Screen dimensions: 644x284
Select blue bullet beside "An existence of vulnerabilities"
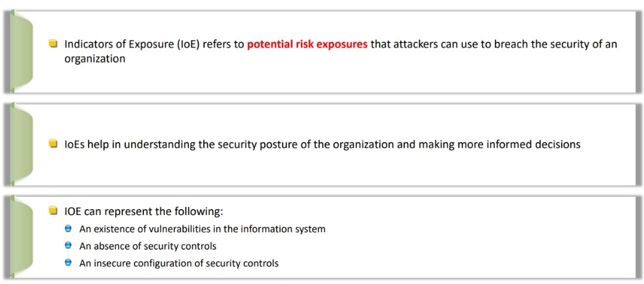coord(68,229)
